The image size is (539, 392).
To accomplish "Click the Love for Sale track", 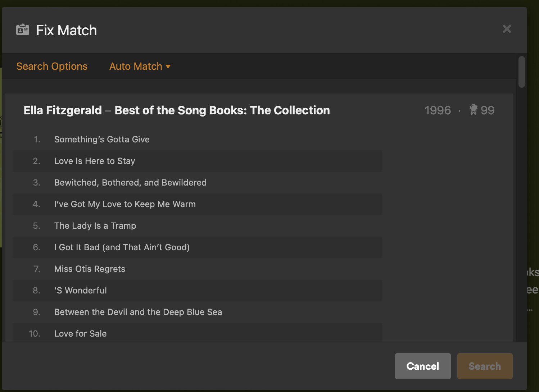I will [x=198, y=333].
